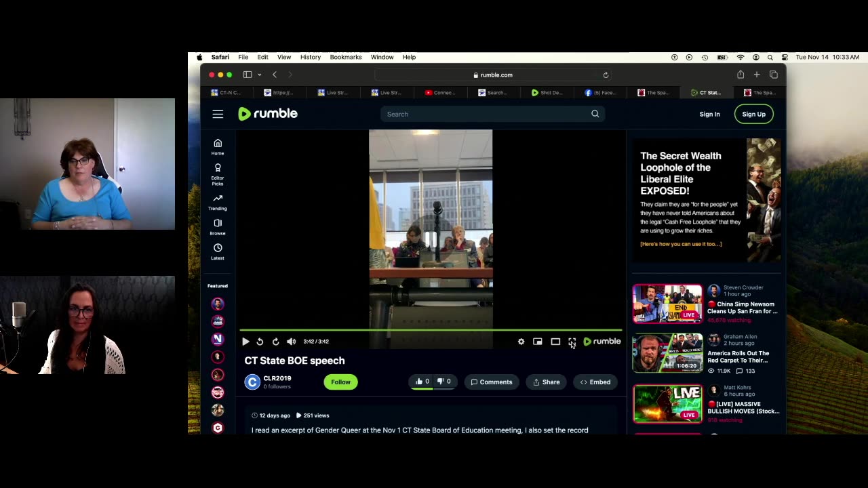The width and height of the screenshot is (868, 488).
Task: Click the CLR2019 channel name
Action: 277,378
